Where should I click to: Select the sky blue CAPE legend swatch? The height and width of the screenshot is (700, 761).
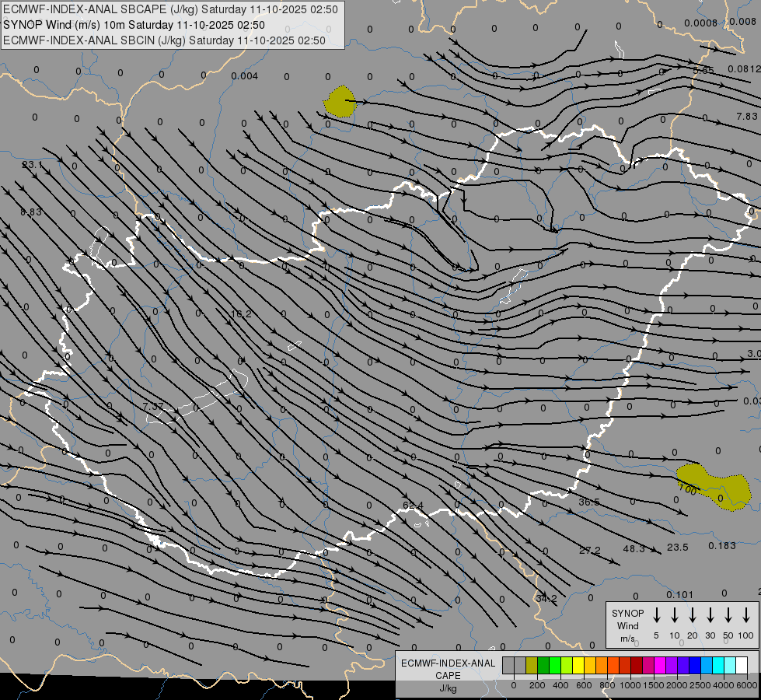(707, 665)
